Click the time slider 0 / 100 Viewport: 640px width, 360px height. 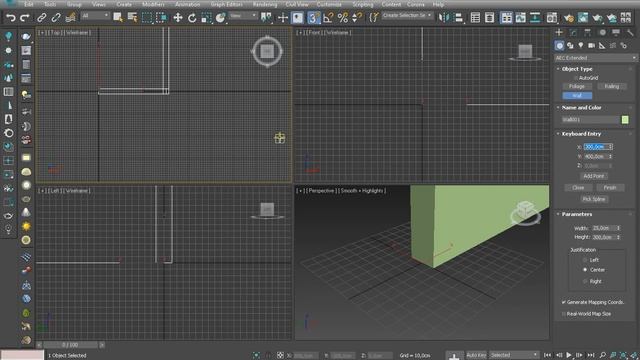[x=70, y=345]
